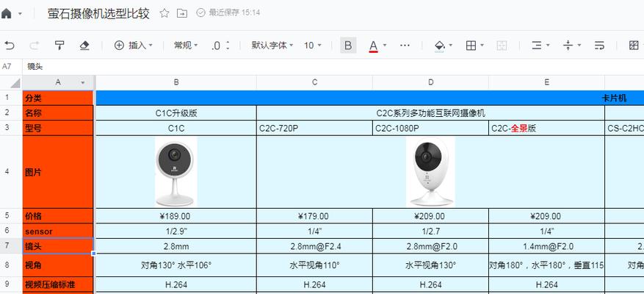Open the font size 10 dropdown
The height and width of the screenshot is (294, 644).
313,46
